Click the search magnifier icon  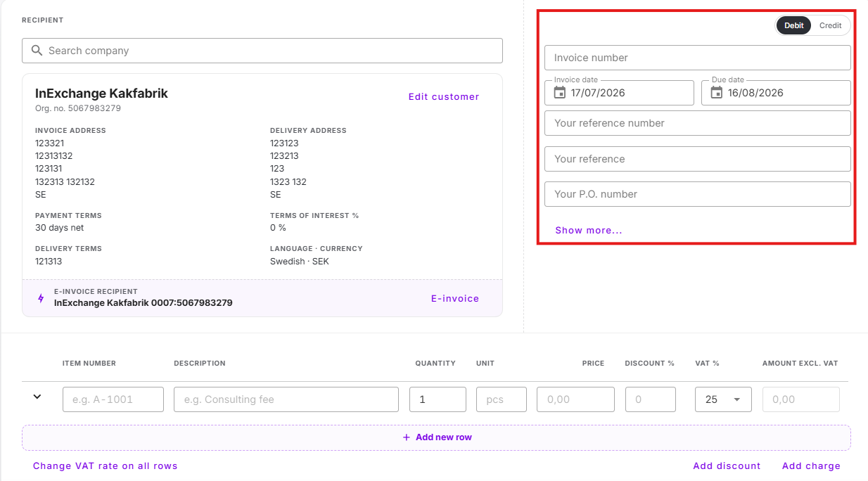[37, 51]
